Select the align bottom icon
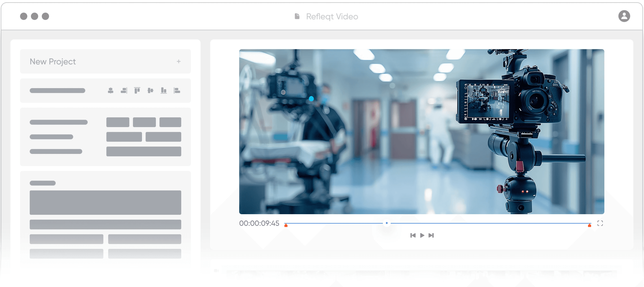The height and width of the screenshot is (287, 644). 164,91
